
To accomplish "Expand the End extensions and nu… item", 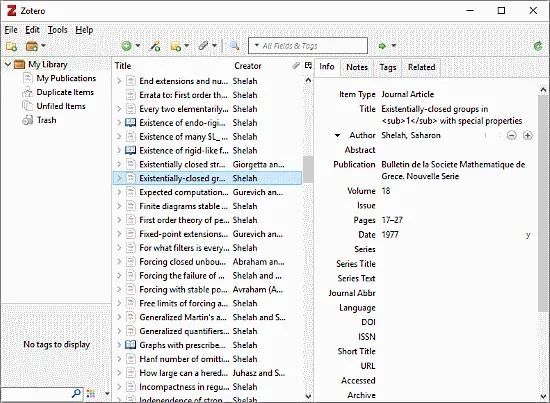I will pyautogui.click(x=119, y=81).
